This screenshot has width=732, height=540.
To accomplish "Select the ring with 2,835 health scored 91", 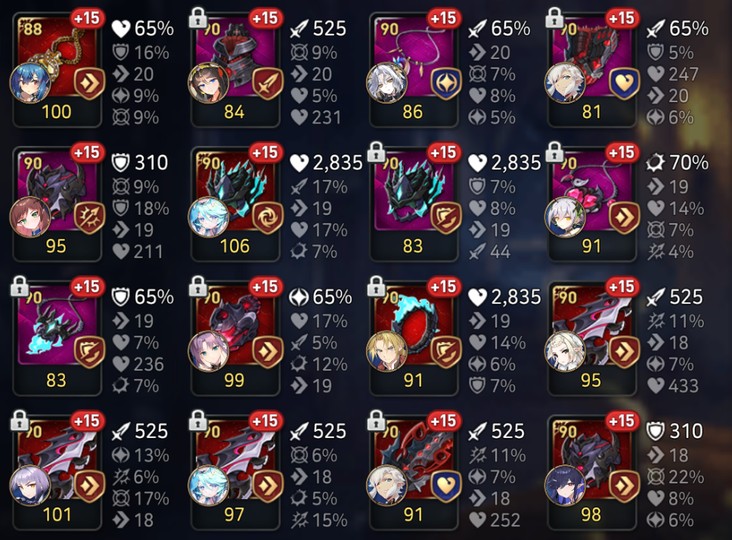I will pos(414,338).
